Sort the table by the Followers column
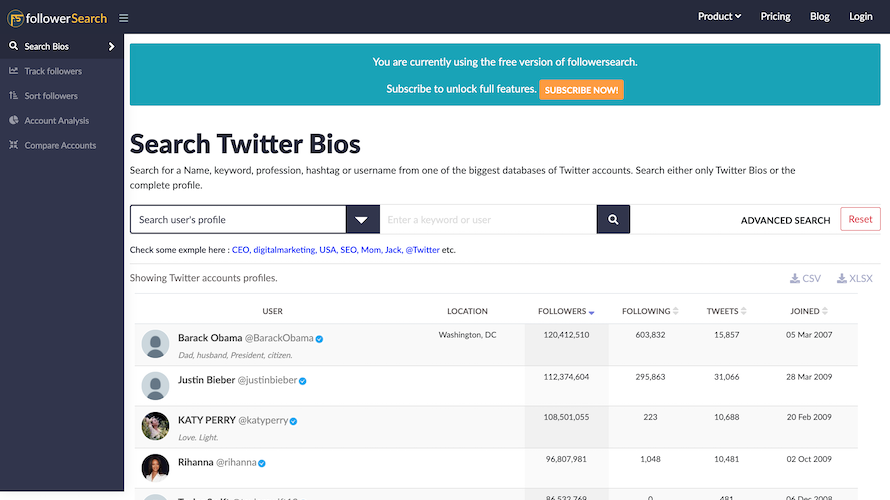890x500 pixels. tap(566, 311)
